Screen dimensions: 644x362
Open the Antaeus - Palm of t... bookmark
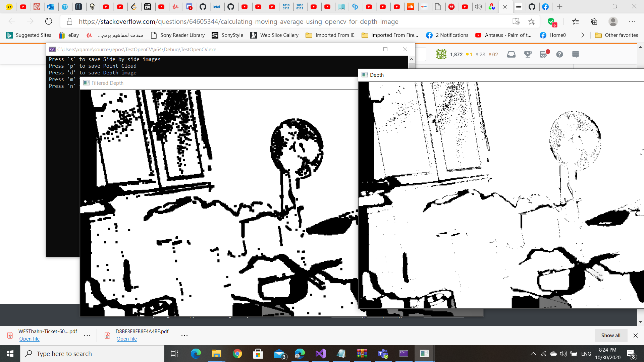(x=503, y=35)
